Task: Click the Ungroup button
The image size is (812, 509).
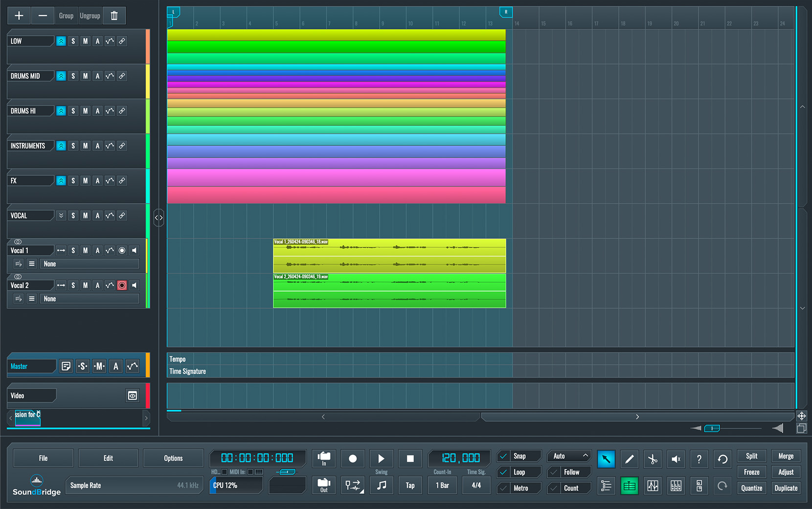Action: tap(90, 16)
